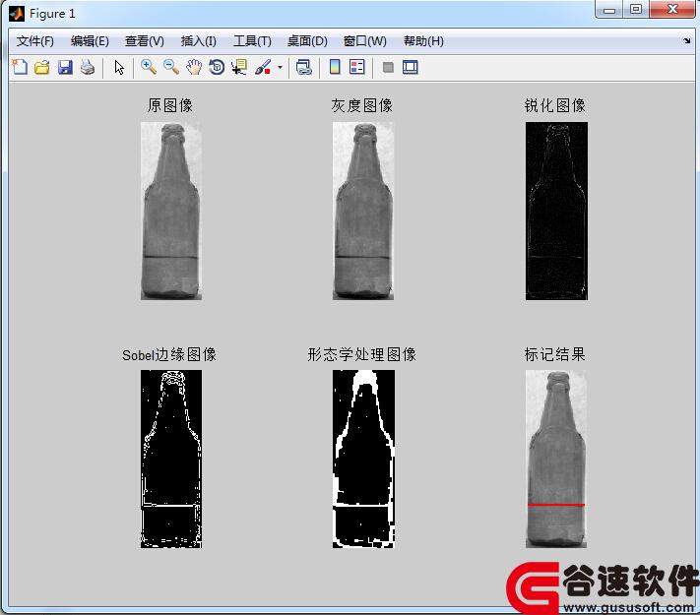
Task: Maximize the Figure 1 window
Action: [636, 10]
